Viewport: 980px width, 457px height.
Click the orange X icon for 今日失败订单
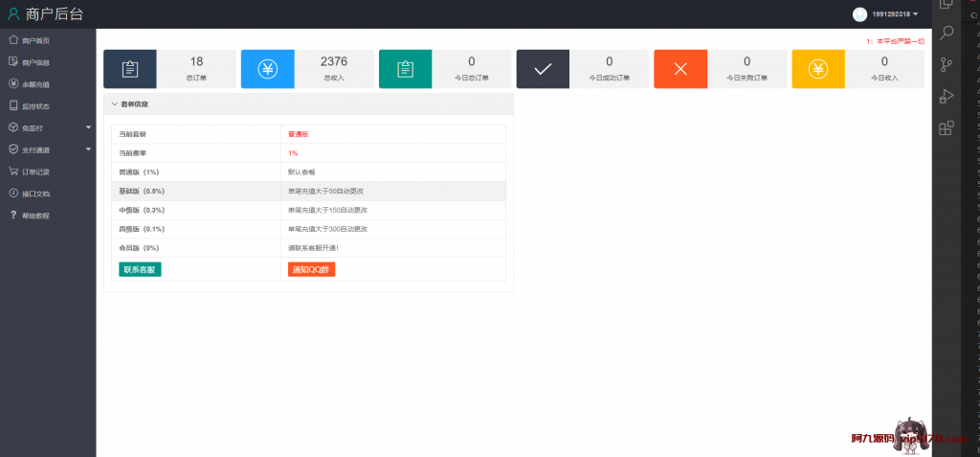click(680, 69)
